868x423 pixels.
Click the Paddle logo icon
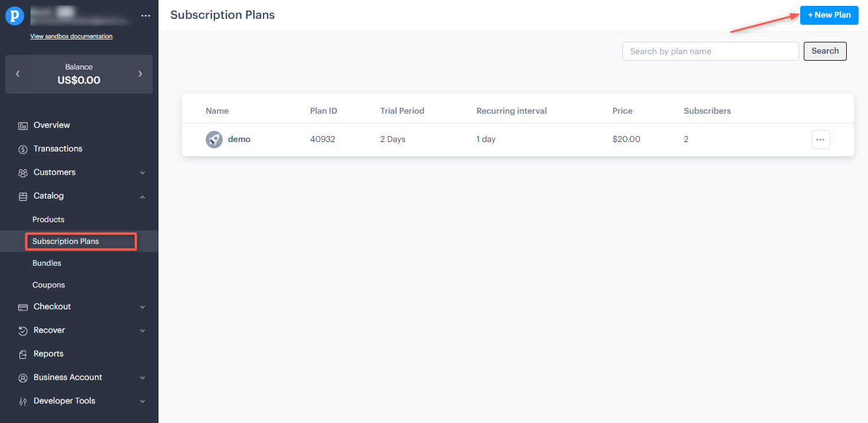click(15, 16)
